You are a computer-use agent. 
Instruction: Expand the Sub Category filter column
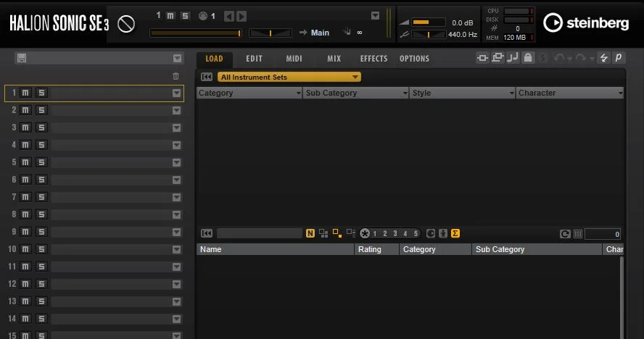click(405, 93)
